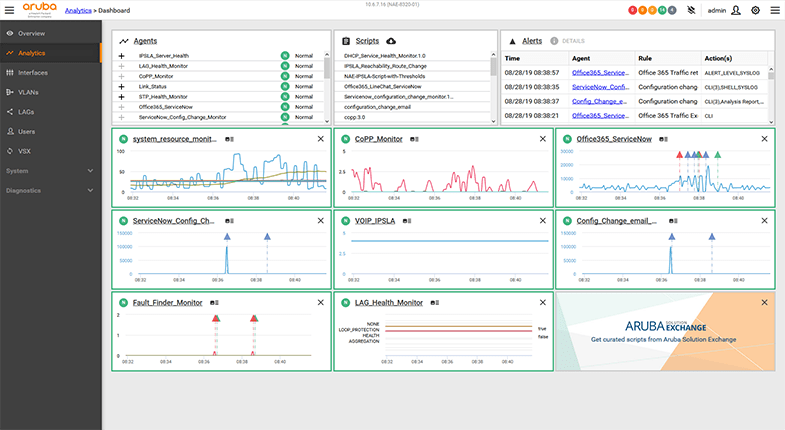Open the hamburger menu beside the Aruba logo
785x430 pixels.
point(10,10)
